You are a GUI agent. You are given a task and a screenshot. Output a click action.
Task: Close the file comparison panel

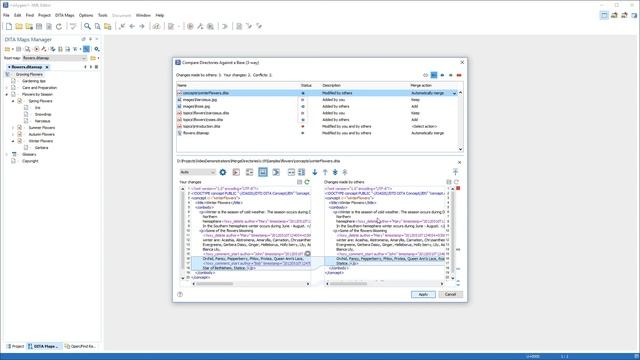click(x=459, y=162)
